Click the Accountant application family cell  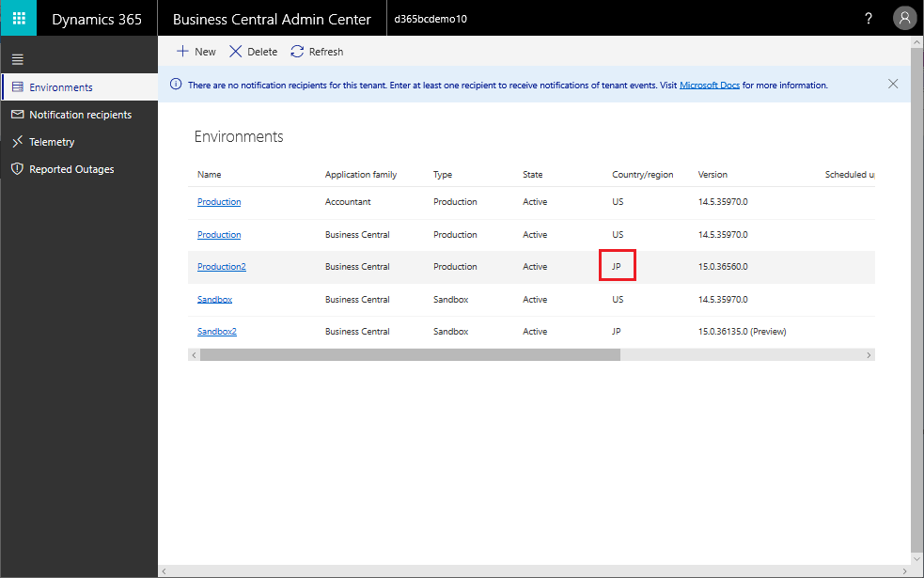coord(348,201)
